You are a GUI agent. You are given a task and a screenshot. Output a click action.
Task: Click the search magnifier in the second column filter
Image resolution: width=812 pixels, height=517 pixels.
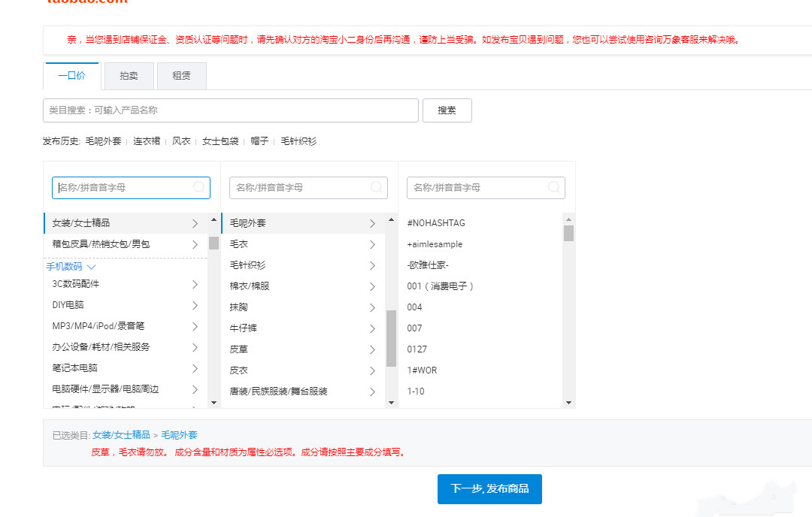pos(375,187)
